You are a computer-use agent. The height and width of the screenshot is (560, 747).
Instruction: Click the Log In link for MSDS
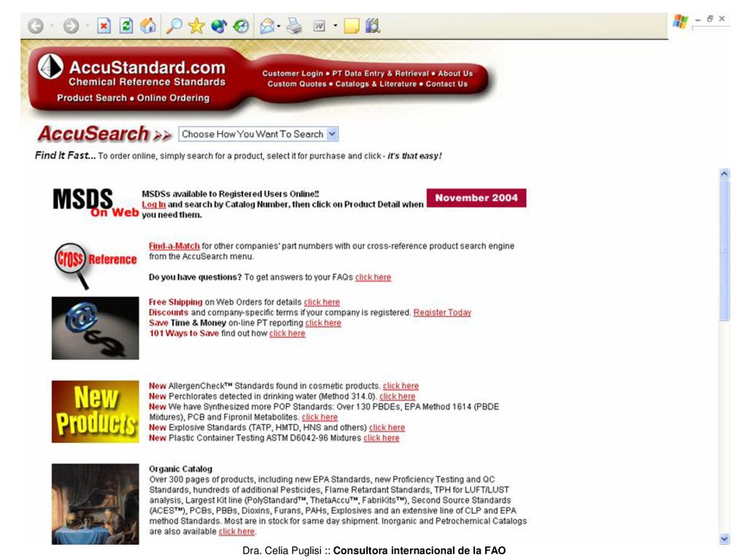click(154, 204)
